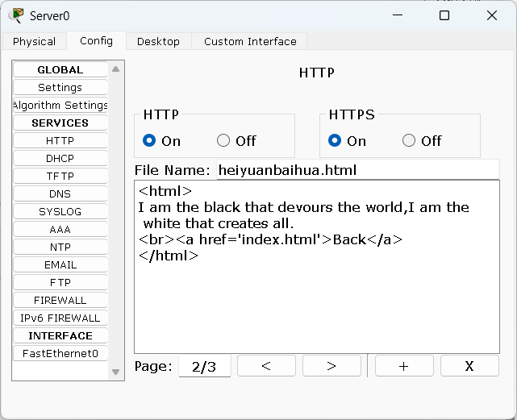517x420 pixels.
Task: Select SYSLOG service in sidebar
Action: pyautogui.click(x=60, y=212)
